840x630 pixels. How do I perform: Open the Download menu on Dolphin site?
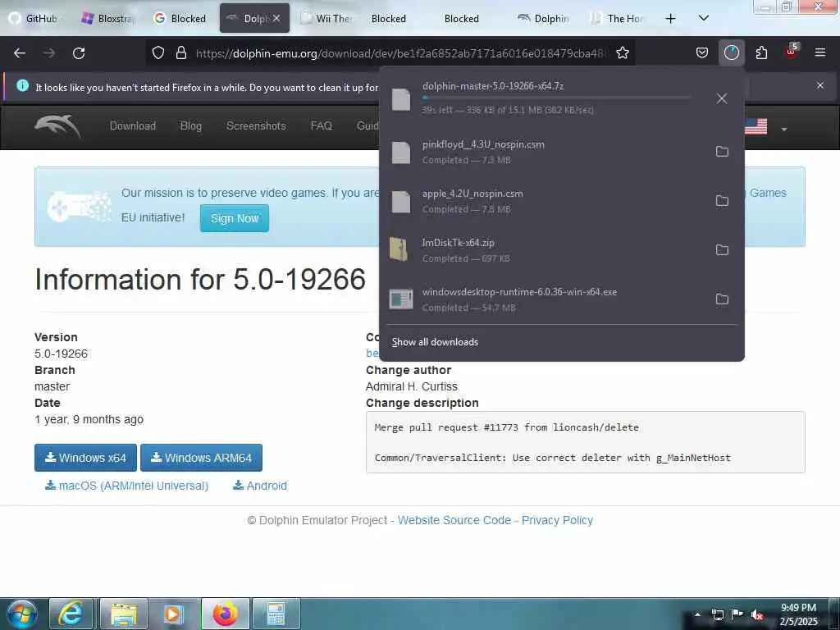[133, 126]
